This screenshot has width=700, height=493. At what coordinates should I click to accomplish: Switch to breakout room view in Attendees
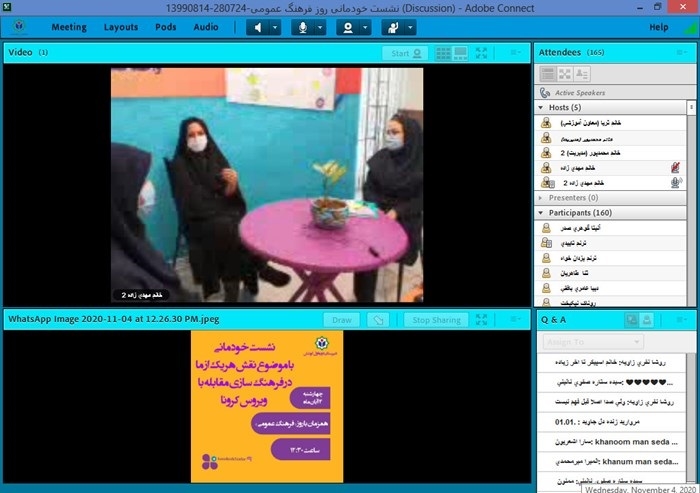pyautogui.click(x=565, y=73)
